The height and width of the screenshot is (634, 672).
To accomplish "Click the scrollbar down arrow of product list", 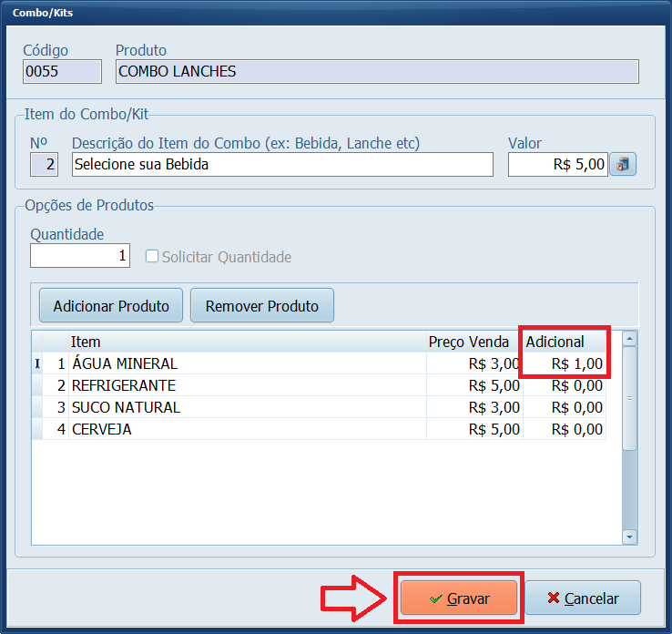I will click(629, 537).
